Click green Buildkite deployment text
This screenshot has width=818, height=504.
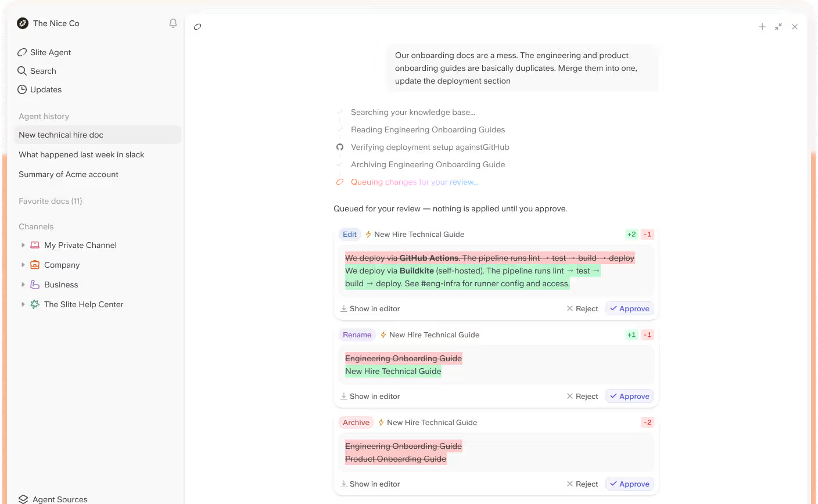point(473,278)
